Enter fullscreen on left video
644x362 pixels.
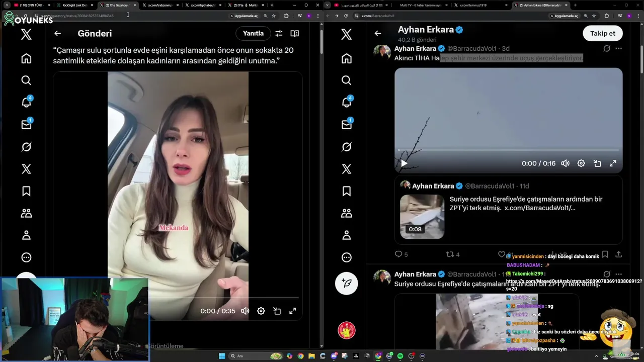(x=292, y=311)
